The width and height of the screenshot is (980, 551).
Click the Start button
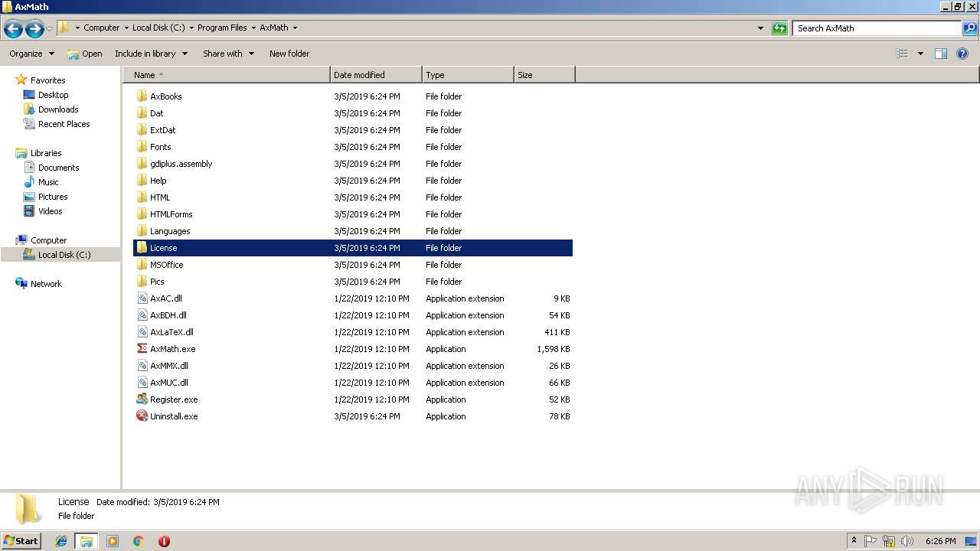point(21,541)
